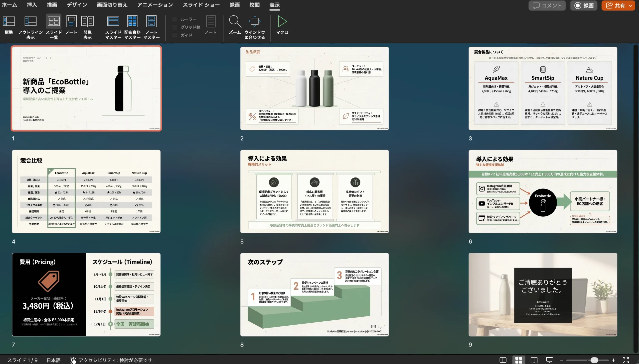Image resolution: width=639 pixels, height=364 pixels.
Task: Click the status bar normal view icon
Action: coord(503,360)
